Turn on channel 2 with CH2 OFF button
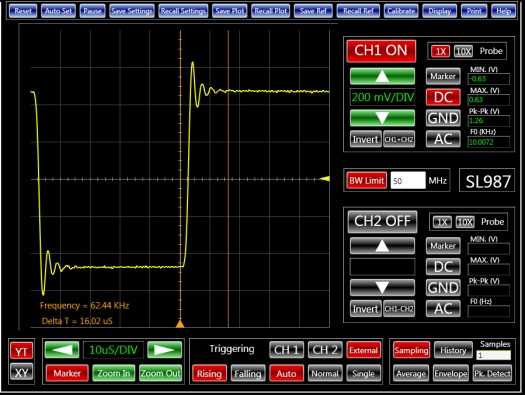525x395 pixels. coord(382,222)
